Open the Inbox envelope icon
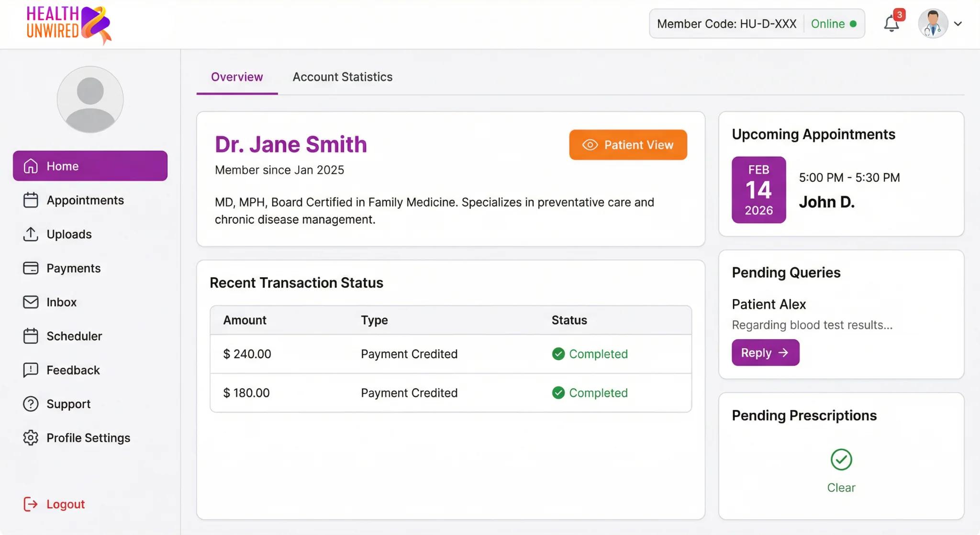 click(30, 302)
